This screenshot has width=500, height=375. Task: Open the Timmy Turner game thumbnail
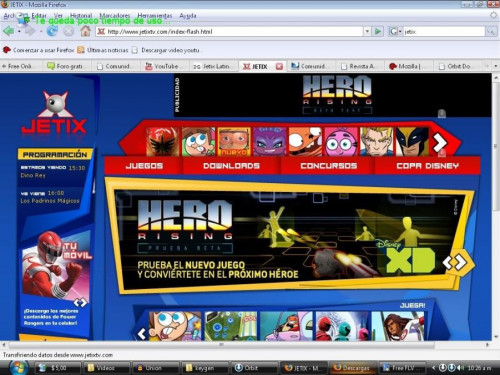pyautogui.click(x=175, y=326)
